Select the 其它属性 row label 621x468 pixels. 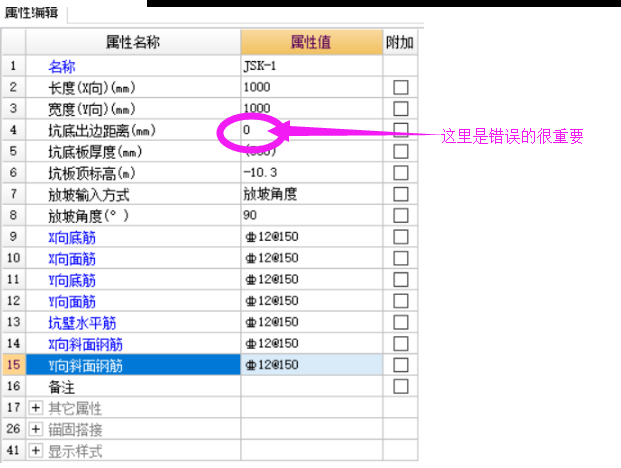75,409
